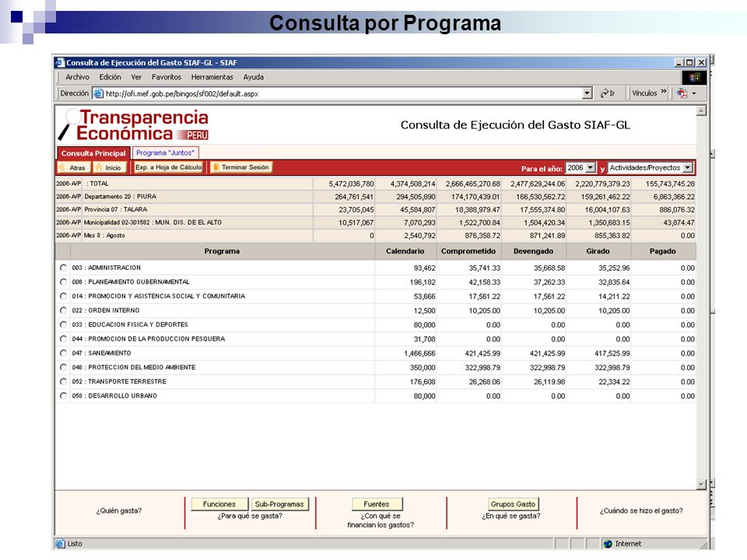The height and width of the screenshot is (560, 747).
Task: Click the Comprometido column header
Action: (468, 251)
